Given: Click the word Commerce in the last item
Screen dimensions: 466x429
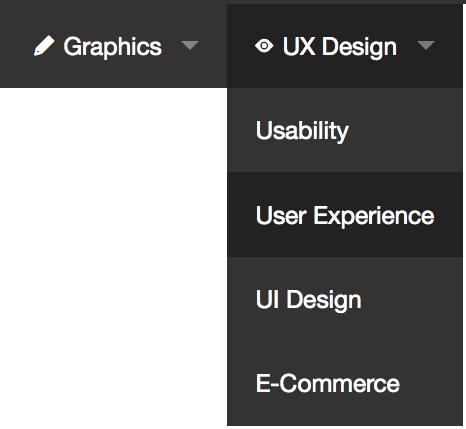Looking at the screenshot, I should 339,383.
